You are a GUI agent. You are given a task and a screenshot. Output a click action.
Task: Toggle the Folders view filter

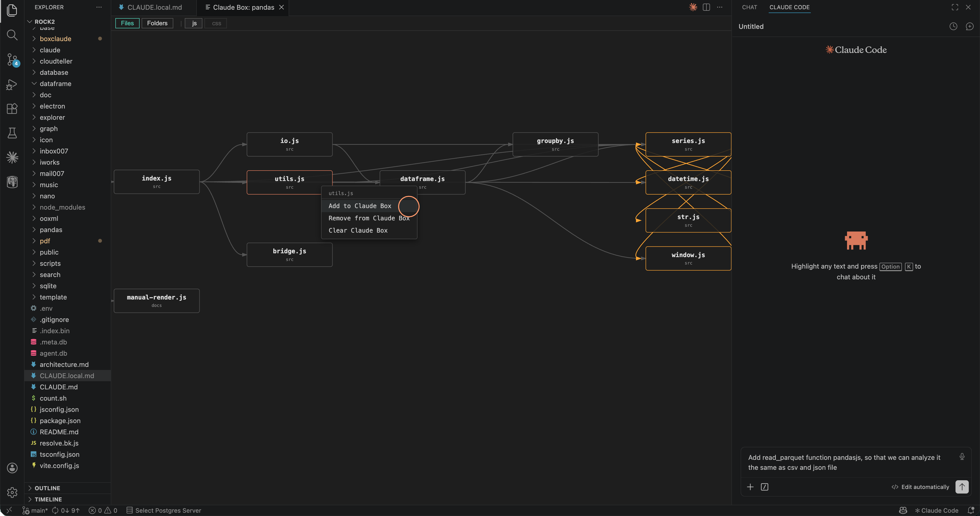point(157,23)
